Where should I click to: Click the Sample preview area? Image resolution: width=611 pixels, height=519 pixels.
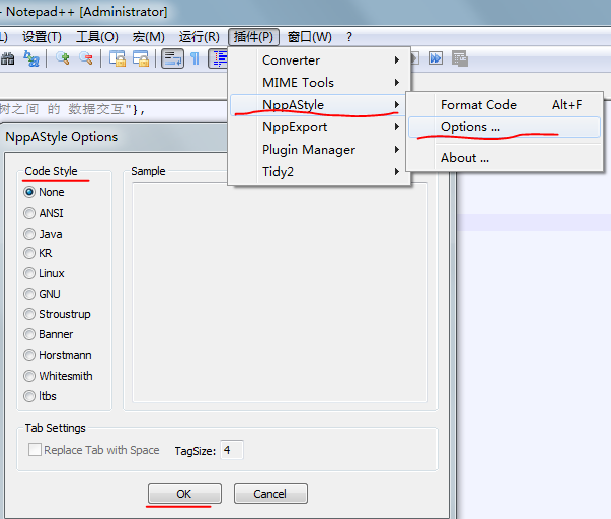click(280, 292)
